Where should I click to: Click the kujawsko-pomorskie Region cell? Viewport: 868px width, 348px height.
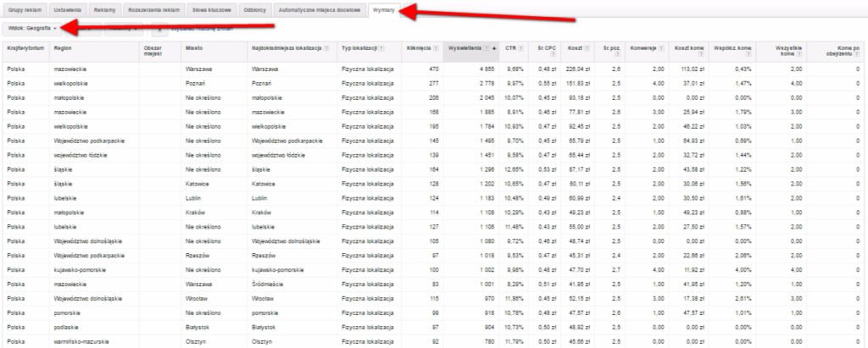[x=80, y=270]
